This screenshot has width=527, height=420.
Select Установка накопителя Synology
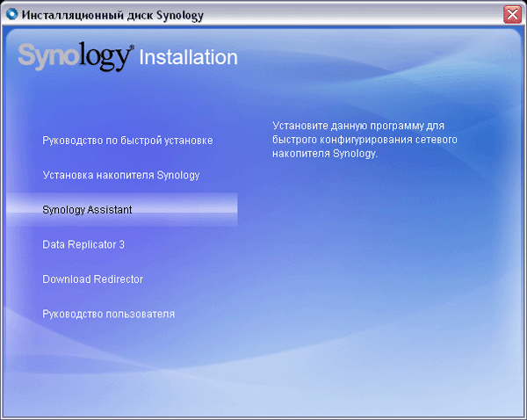click(121, 175)
